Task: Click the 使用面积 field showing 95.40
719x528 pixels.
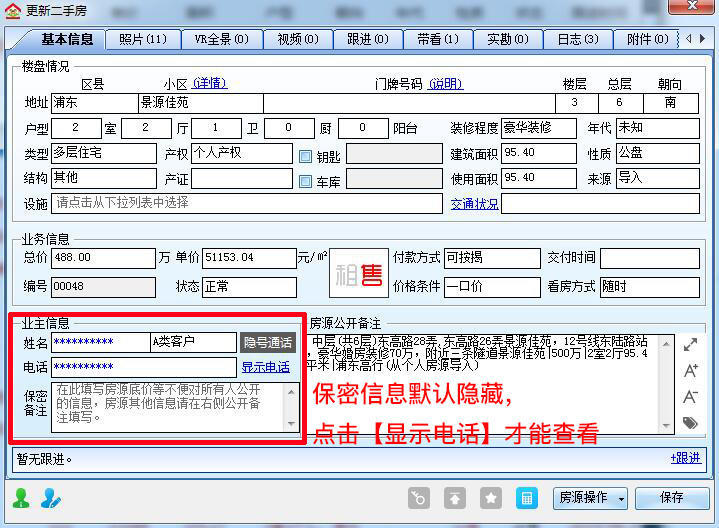Action: (x=538, y=178)
